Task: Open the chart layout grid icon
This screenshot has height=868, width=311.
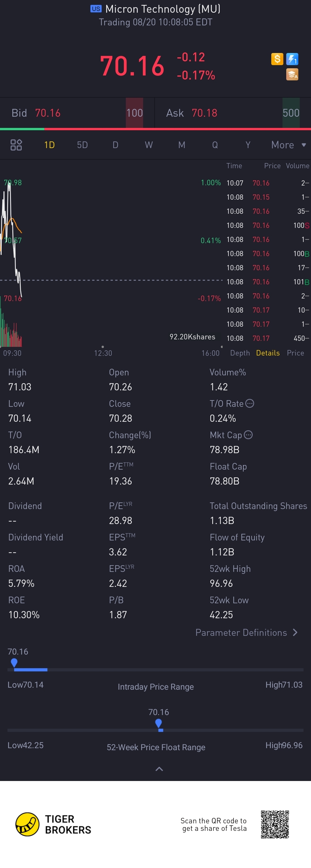Action: click(16, 145)
